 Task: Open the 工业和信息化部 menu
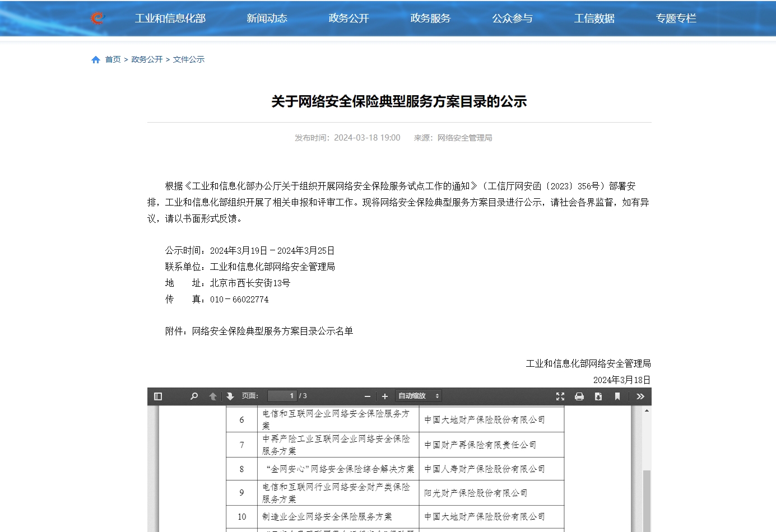pyautogui.click(x=170, y=18)
